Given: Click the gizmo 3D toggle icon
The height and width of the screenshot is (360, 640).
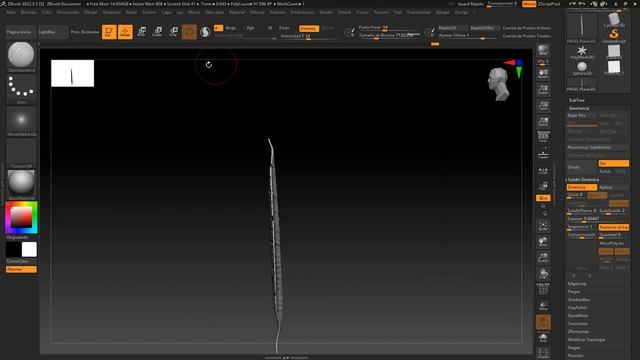Looking at the screenshot, I should coord(189,32).
